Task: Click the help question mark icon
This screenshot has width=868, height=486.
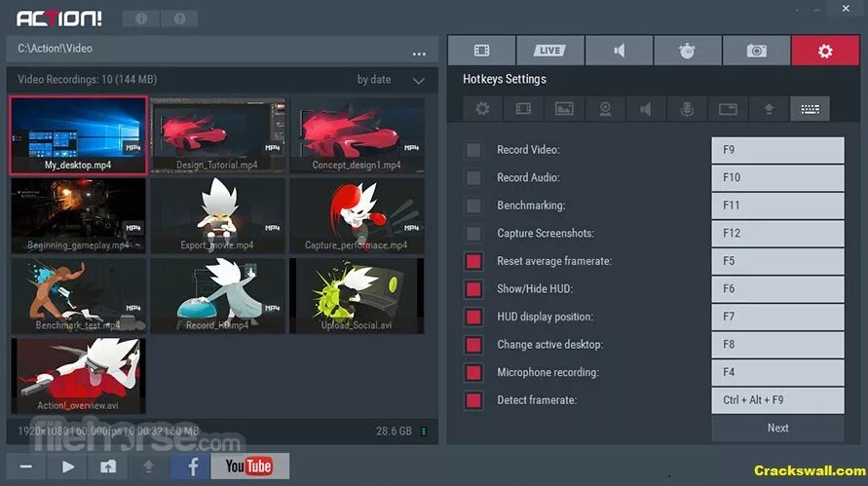Action: click(x=179, y=19)
